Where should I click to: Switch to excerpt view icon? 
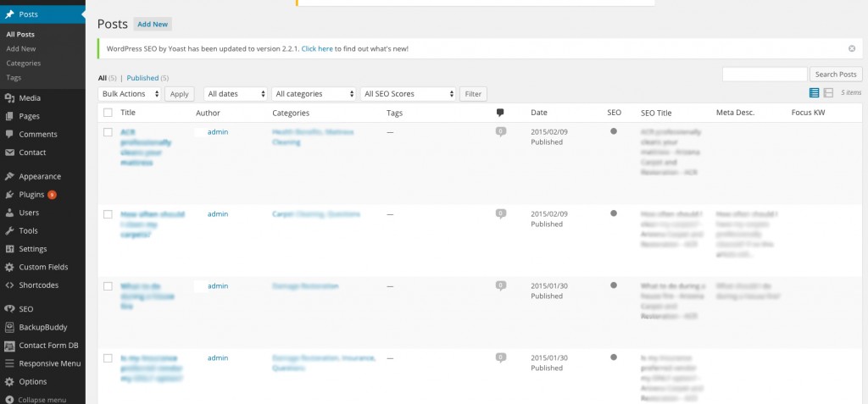tap(829, 93)
